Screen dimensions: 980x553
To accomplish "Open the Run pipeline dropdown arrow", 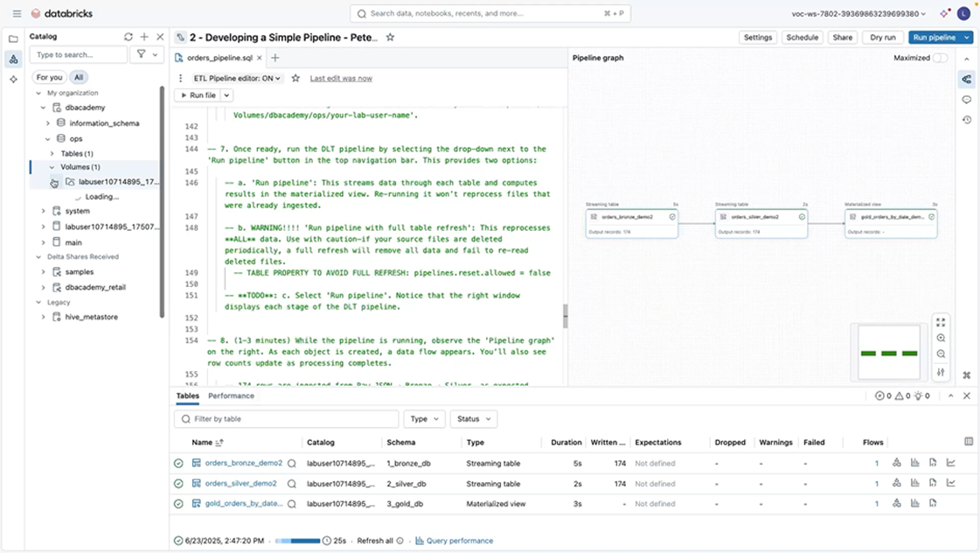I will (x=967, y=38).
